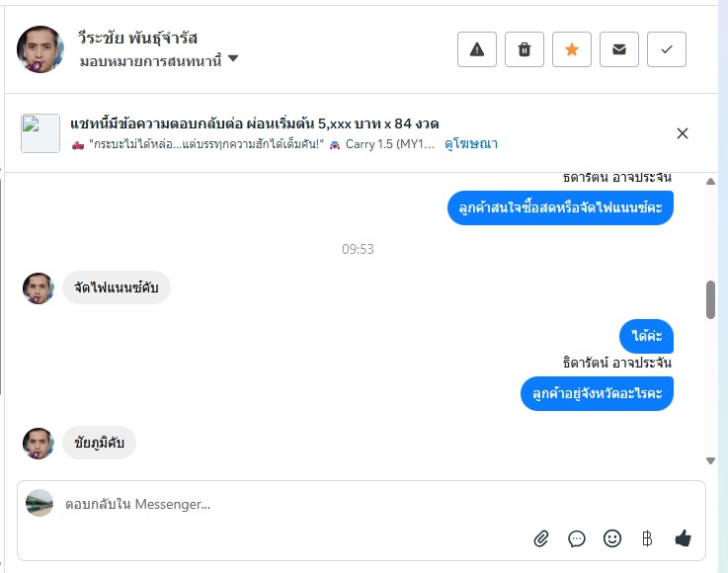The width and height of the screenshot is (728, 573).
Task: Click the chat scrollbar thumb
Action: pos(710,299)
